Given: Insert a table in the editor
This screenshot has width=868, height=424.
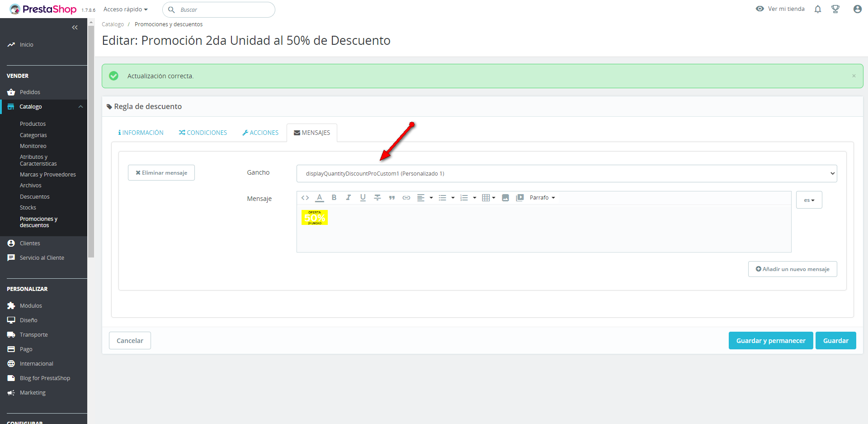Looking at the screenshot, I should click(489, 198).
